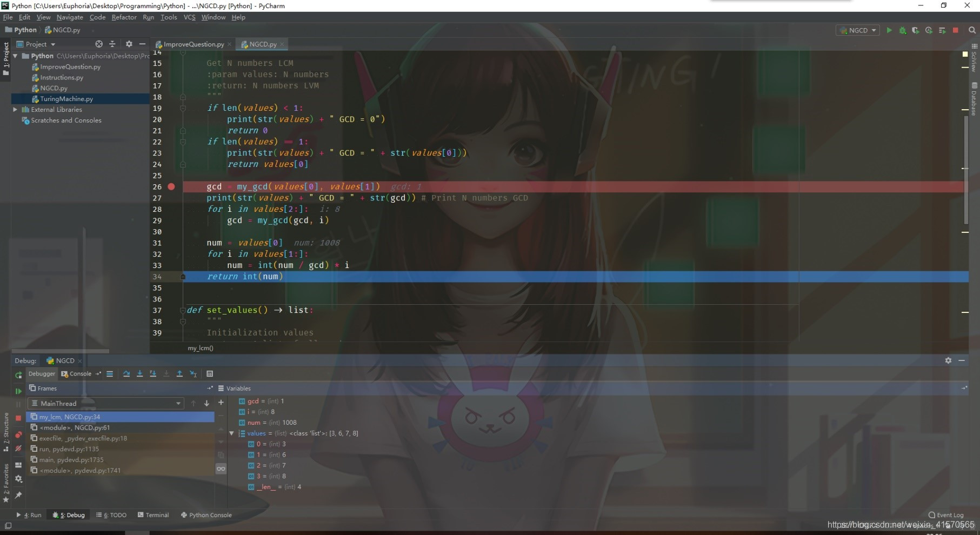Stop debugging with the debug-panel red square
This screenshot has height=535, width=980.
tap(18, 418)
